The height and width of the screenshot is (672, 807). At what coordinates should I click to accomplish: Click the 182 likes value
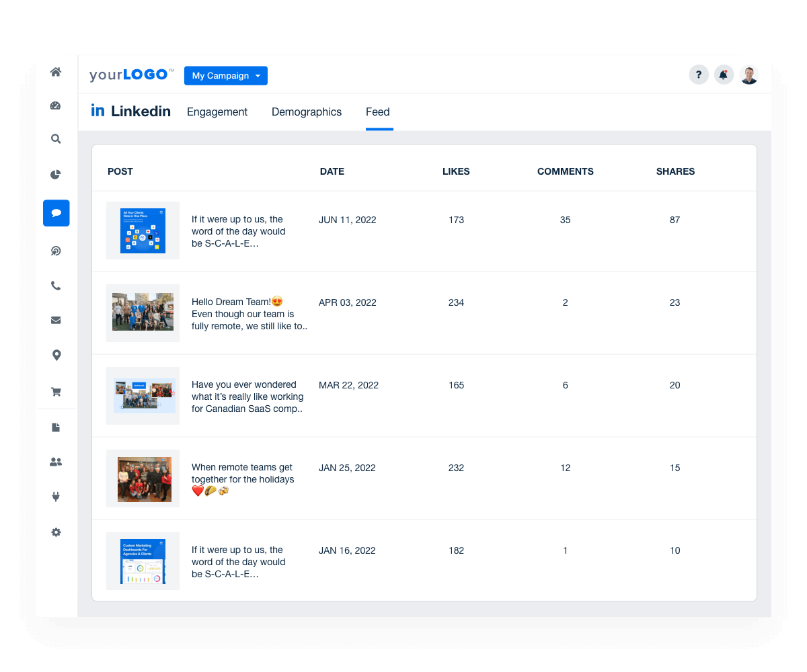click(456, 550)
